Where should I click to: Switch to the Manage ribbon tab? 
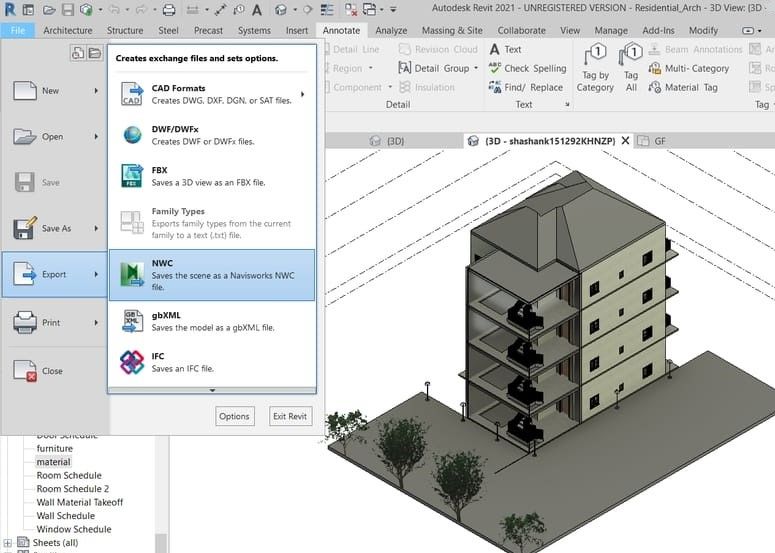tap(611, 30)
